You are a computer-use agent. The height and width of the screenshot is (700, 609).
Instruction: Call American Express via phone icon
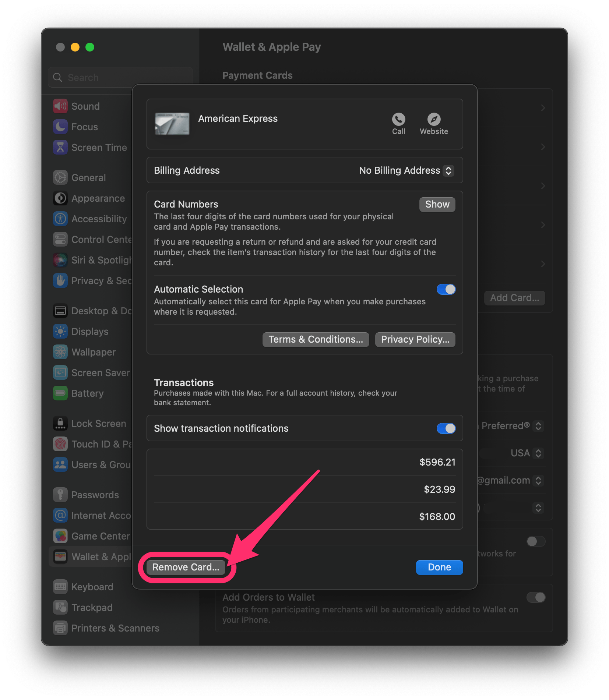tap(398, 119)
